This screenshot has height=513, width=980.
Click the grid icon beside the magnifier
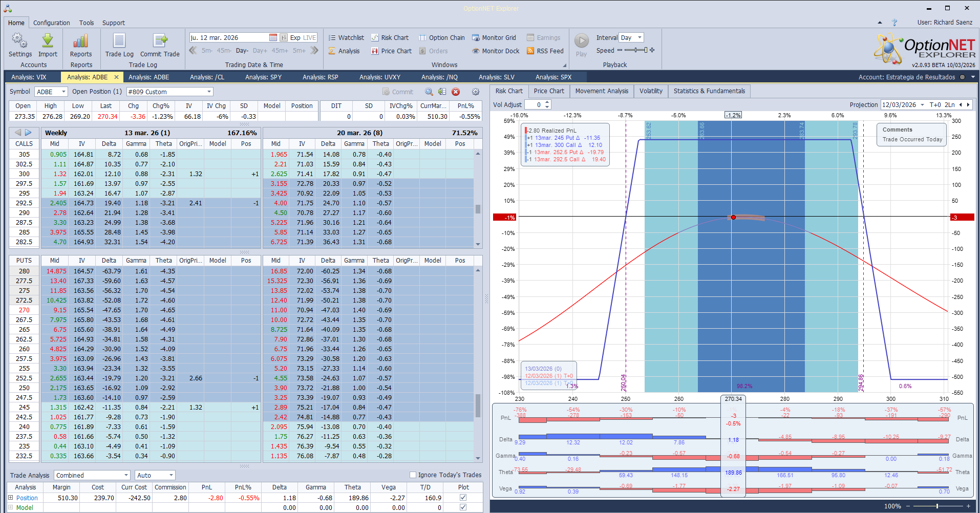point(442,92)
